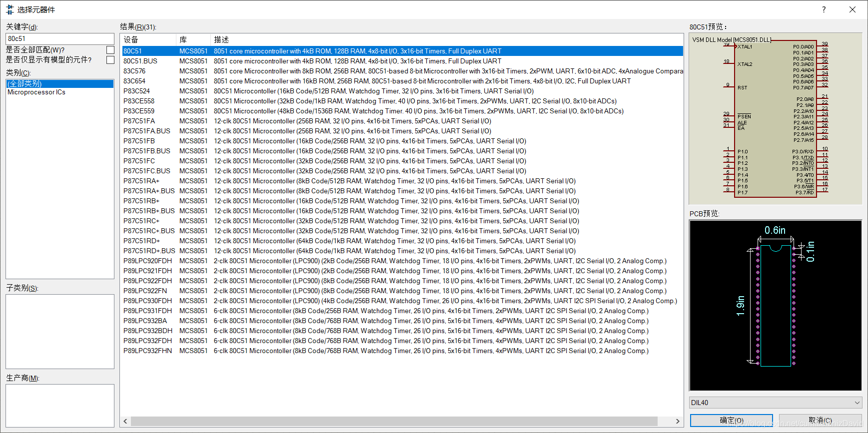Sort results by 库 column header
This screenshot has width=868, height=433.
[193, 39]
